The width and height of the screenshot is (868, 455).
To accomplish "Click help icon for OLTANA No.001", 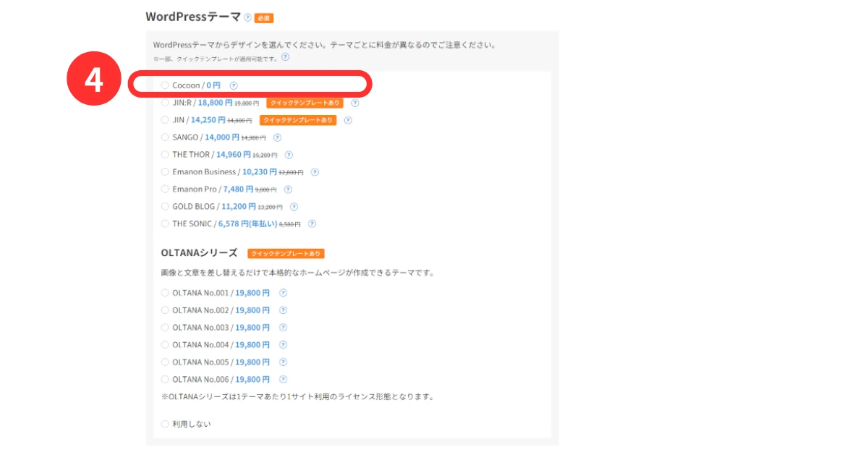I will [283, 293].
